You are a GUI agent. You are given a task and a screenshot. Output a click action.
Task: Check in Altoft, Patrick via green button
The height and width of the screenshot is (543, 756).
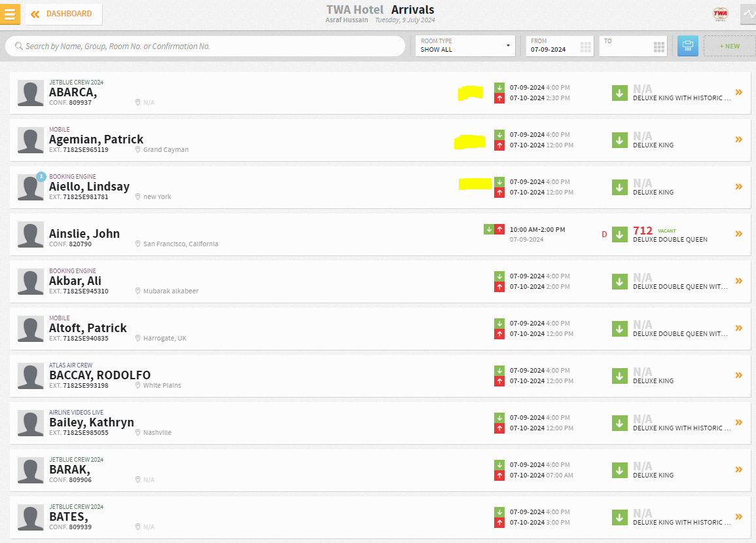[x=620, y=329]
